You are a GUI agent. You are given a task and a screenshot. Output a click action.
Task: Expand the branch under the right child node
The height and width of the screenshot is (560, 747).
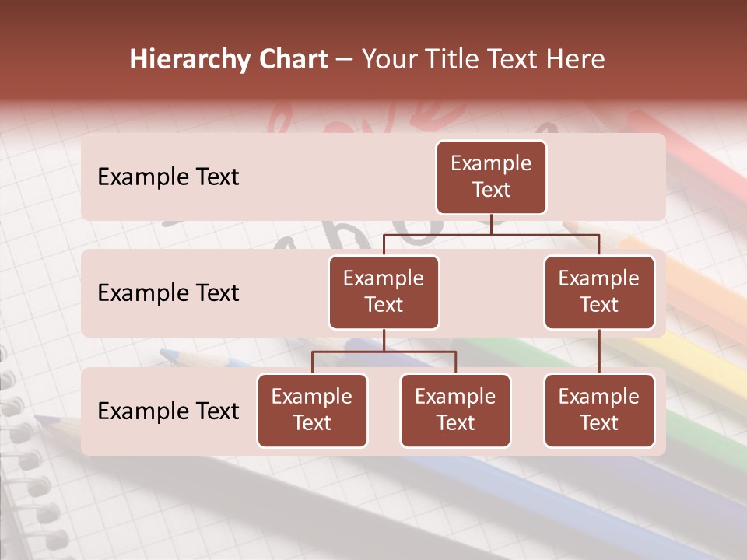599,350
